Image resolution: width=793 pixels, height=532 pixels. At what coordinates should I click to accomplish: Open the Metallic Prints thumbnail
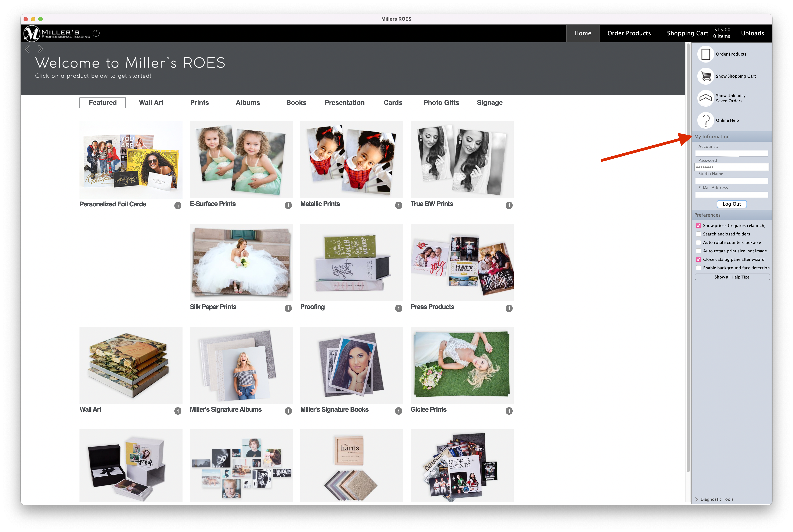pos(352,160)
